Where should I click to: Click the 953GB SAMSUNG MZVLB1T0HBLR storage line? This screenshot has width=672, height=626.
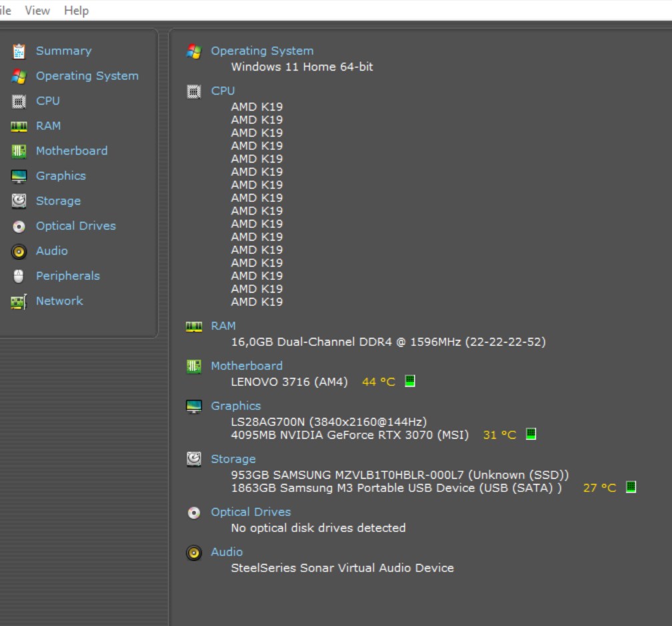click(x=400, y=475)
